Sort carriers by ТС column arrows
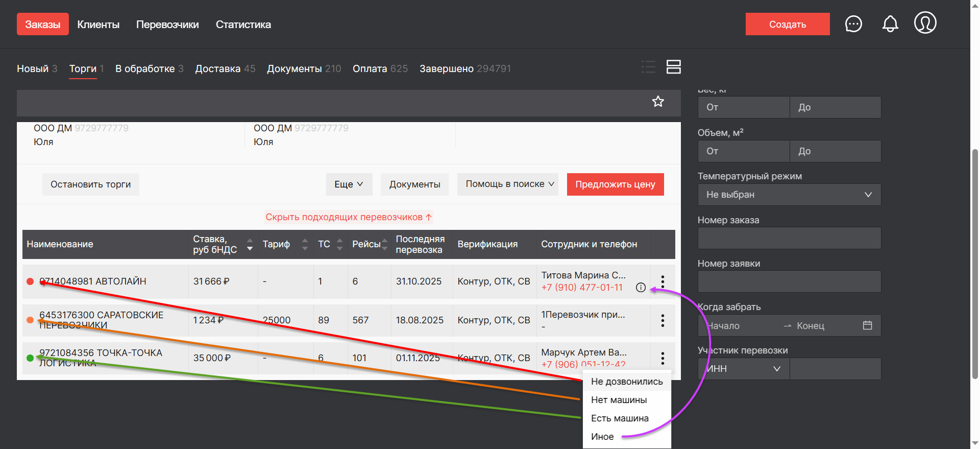Image resolution: width=980 pixels, height=449 pixels. point(340,244)
